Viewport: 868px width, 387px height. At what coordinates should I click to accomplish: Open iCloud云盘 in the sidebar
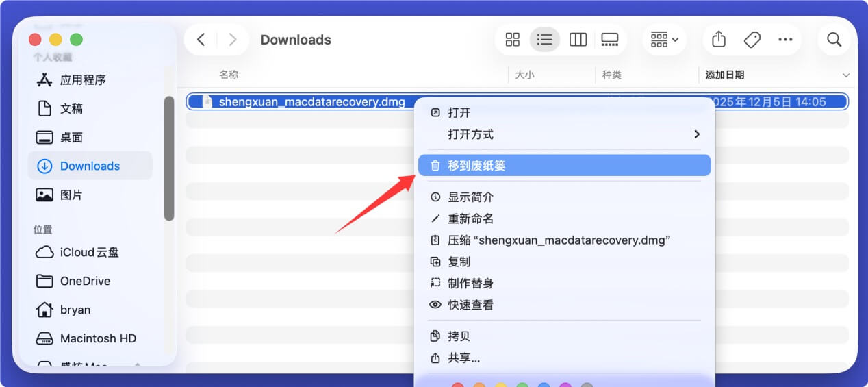click(89, 252)
